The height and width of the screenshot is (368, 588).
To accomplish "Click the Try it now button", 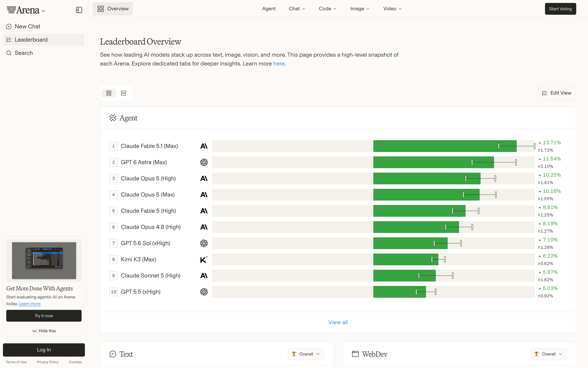I will pos(44,316).
